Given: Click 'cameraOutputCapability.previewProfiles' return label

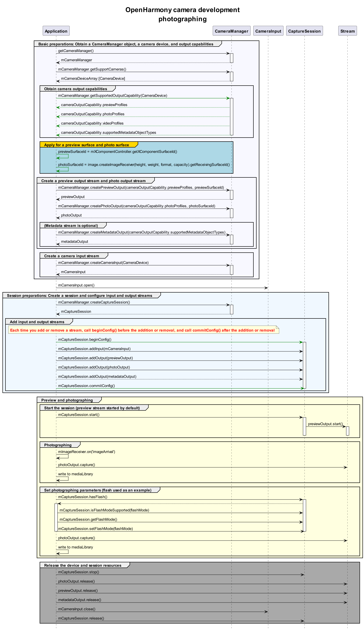Looking at the screenshot, I should click(94, 105).
